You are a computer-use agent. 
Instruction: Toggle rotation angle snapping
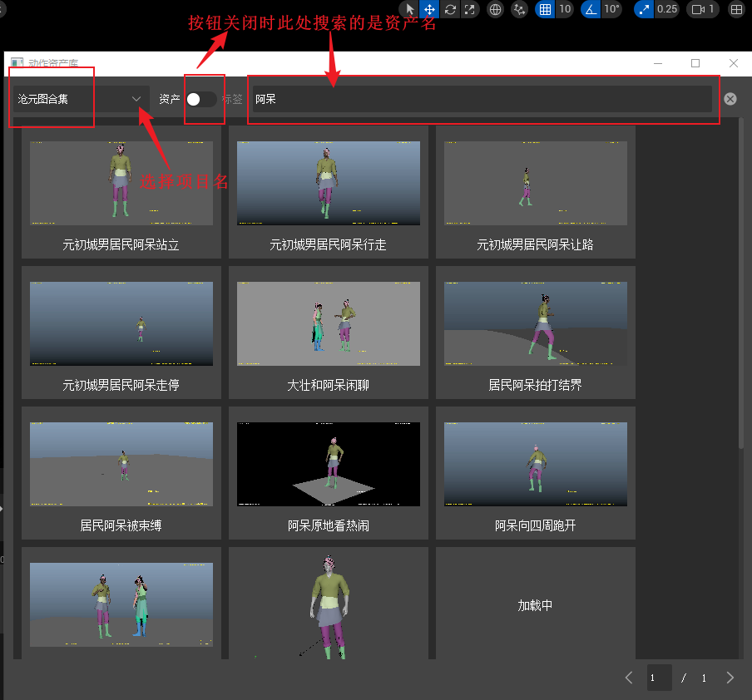click(591, 9)
